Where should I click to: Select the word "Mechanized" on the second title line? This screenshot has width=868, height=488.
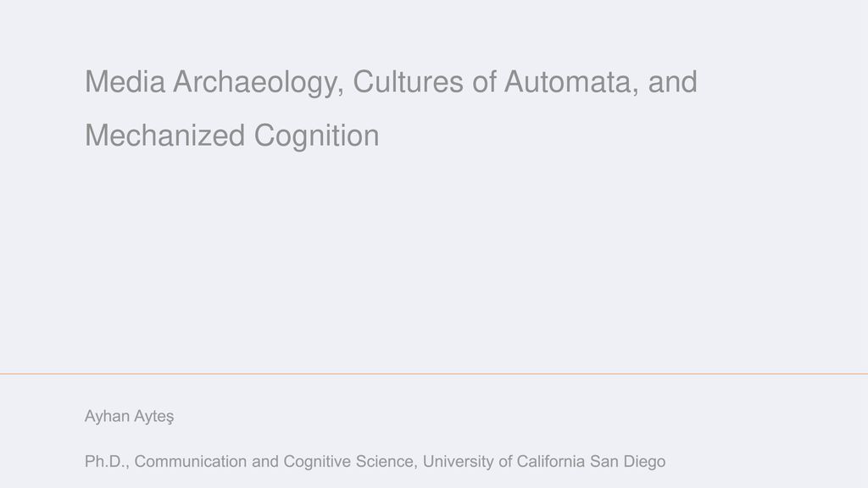[x=165, y=136]
